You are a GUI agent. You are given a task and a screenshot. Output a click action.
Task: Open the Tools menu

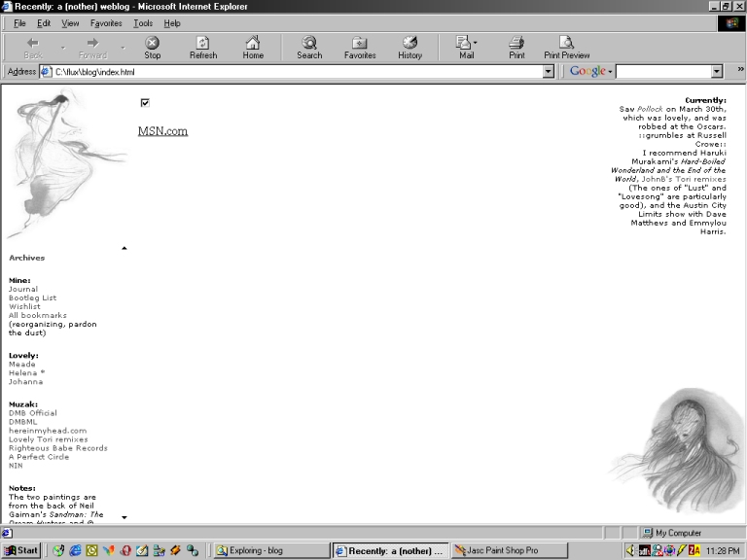tap(143, 23)
